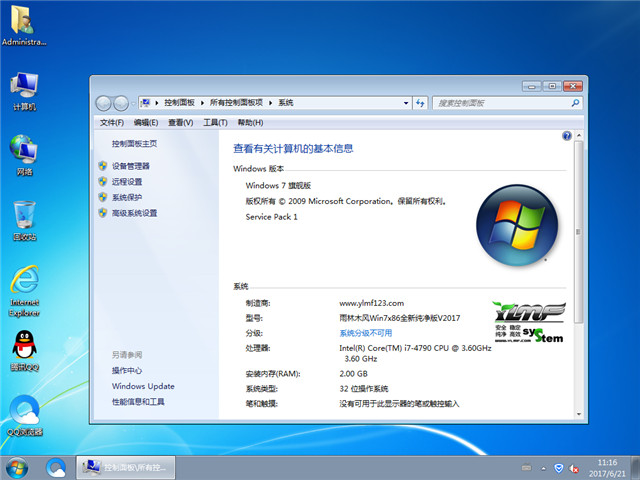
Task: Select the 控制面板 taskbar window button
Action: click(x=126, y=468)
